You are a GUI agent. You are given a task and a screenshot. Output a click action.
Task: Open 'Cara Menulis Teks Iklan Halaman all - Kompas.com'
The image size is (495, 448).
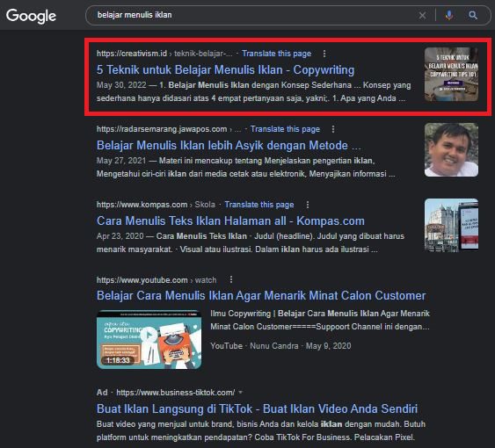(x=230, y=220)
